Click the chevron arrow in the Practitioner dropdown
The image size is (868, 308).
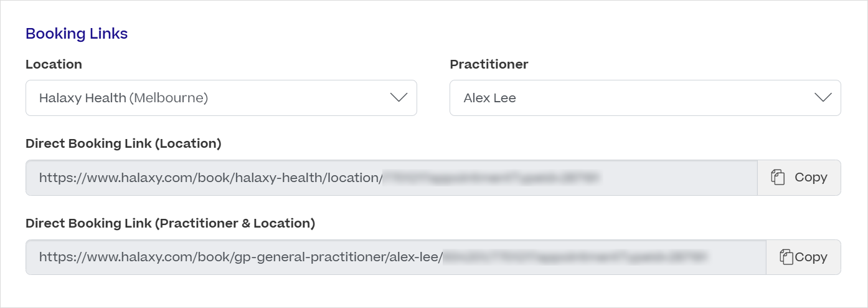pyautogui.click(x=823, y=97)
